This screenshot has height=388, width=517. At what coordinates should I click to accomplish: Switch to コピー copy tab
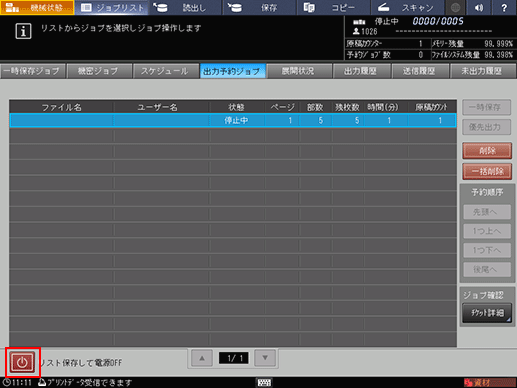coord(334,7)
